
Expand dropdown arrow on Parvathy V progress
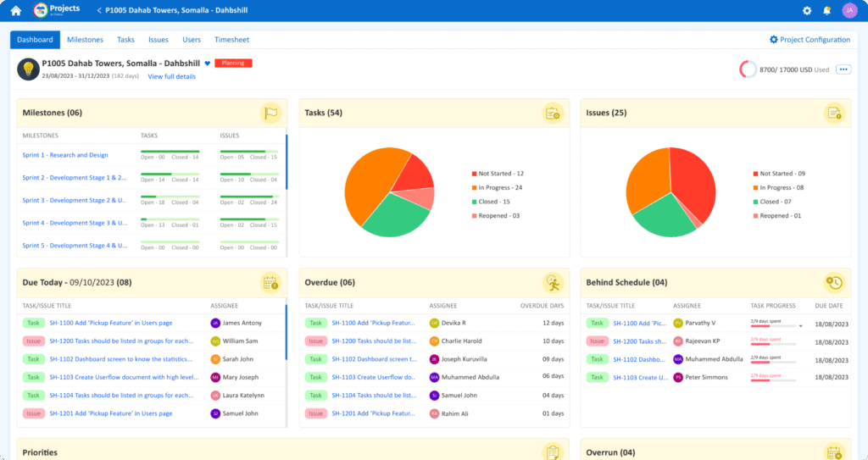point(800,325)
